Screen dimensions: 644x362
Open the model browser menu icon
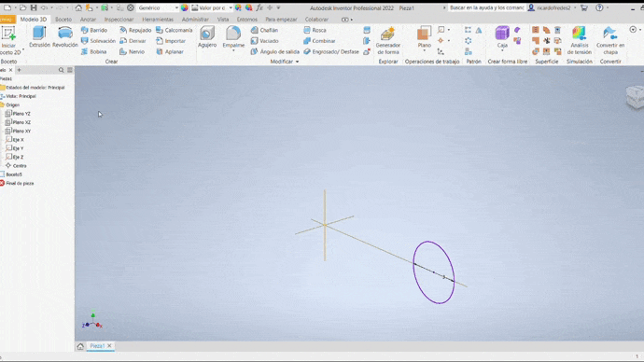[x=70, y=70]
